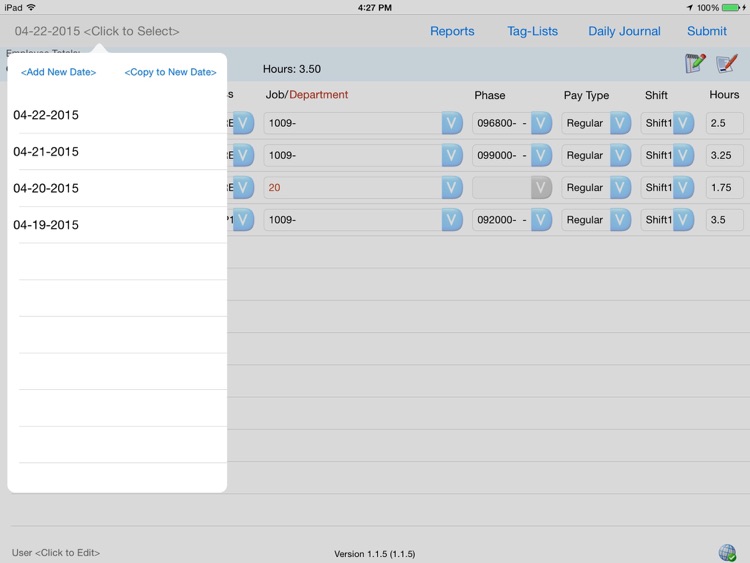Screen dimensions: 750x563
Task: Tap the Phase field 099000-
Action: 501,155
